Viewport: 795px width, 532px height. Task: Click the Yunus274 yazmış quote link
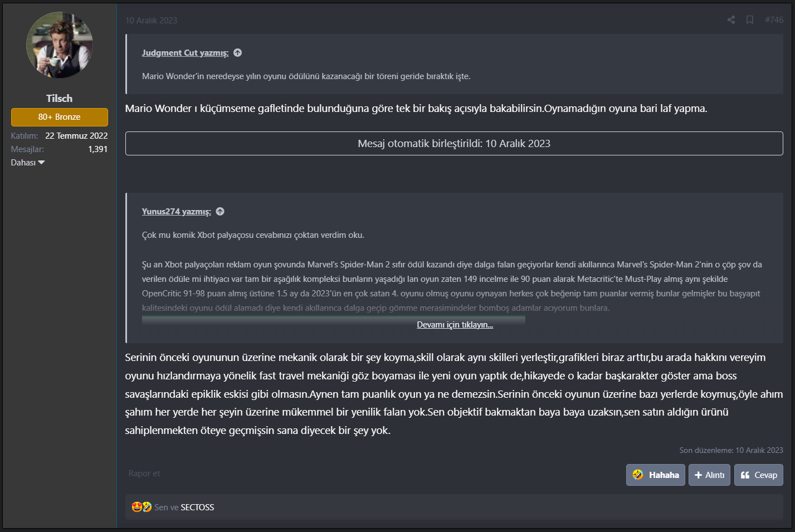pyautogui.click(x=176, y=212)
